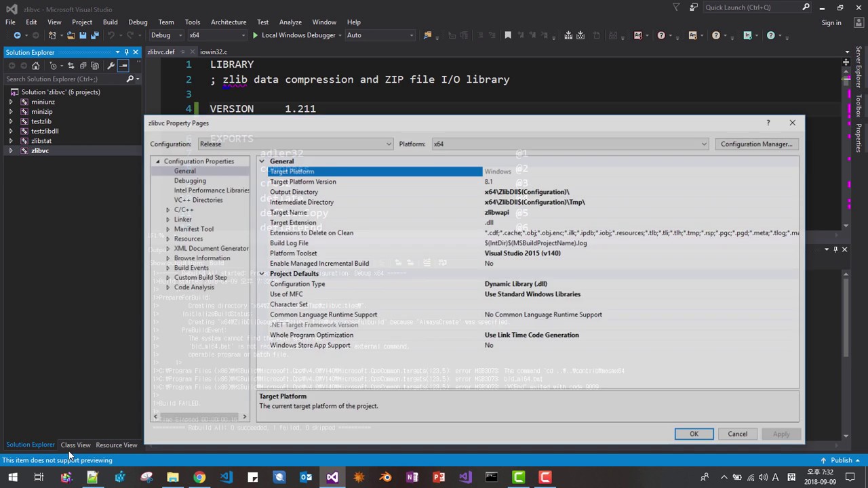Click the Property Pages help question mark
Viewport: 868px width, 488px height.
(768, 123)
